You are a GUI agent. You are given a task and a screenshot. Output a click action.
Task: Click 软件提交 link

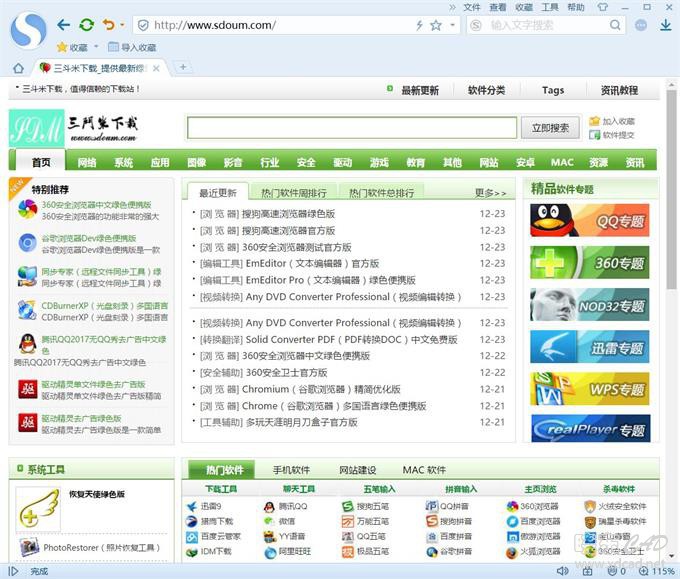[611, 135]
